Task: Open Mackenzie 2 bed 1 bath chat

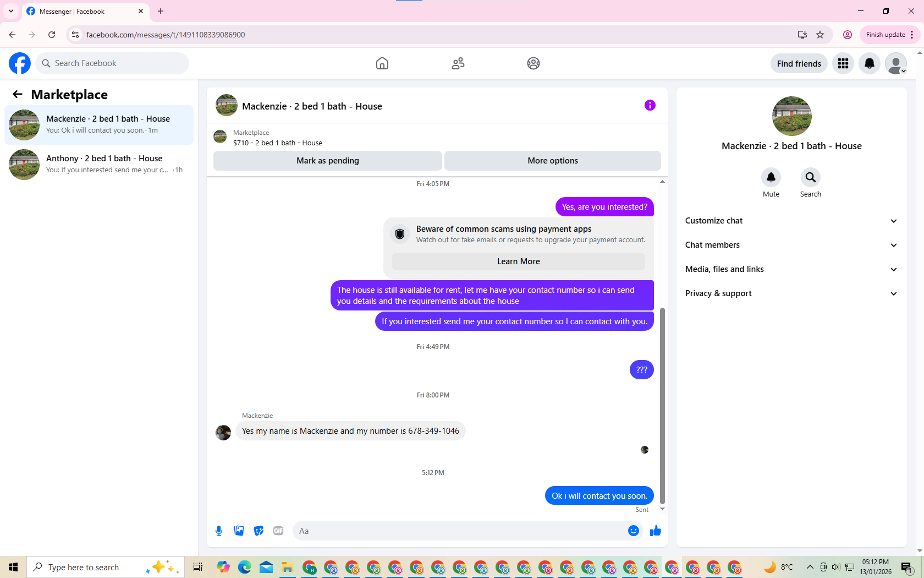Action: point(99,125)
